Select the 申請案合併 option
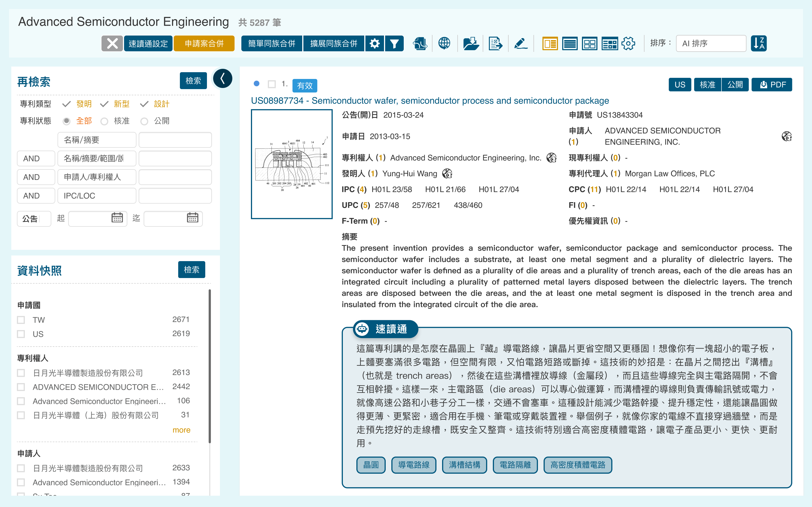This screenshot has width=812, height=507. click(204, 44)
